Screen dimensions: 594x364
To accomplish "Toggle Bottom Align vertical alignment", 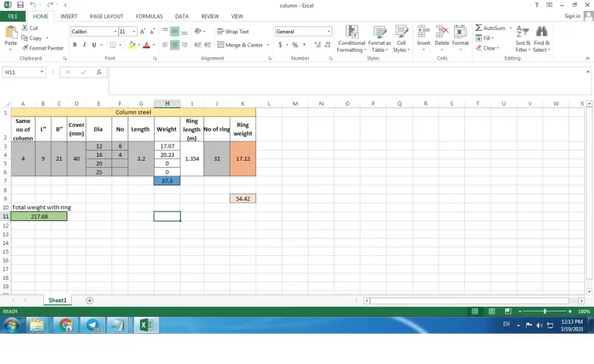I will [x=185, y=32].
